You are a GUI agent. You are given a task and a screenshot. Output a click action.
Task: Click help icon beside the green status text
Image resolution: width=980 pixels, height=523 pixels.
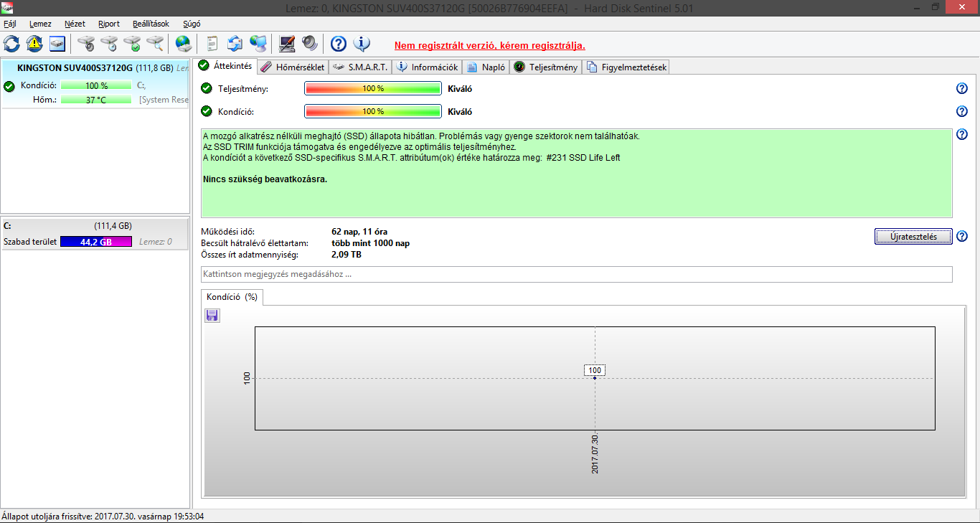[962, 134]
